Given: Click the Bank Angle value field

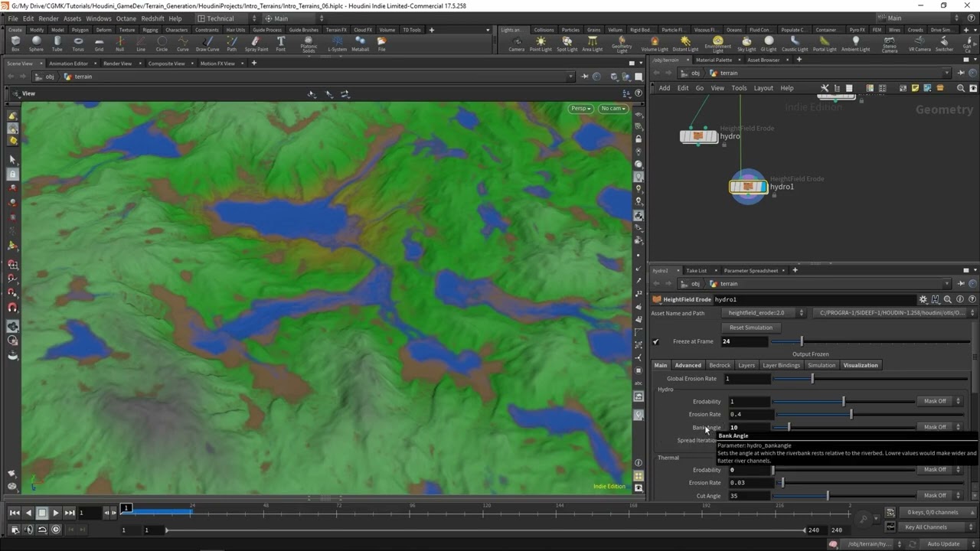Looking at the screenshot, I should click(x=748, y=427).
